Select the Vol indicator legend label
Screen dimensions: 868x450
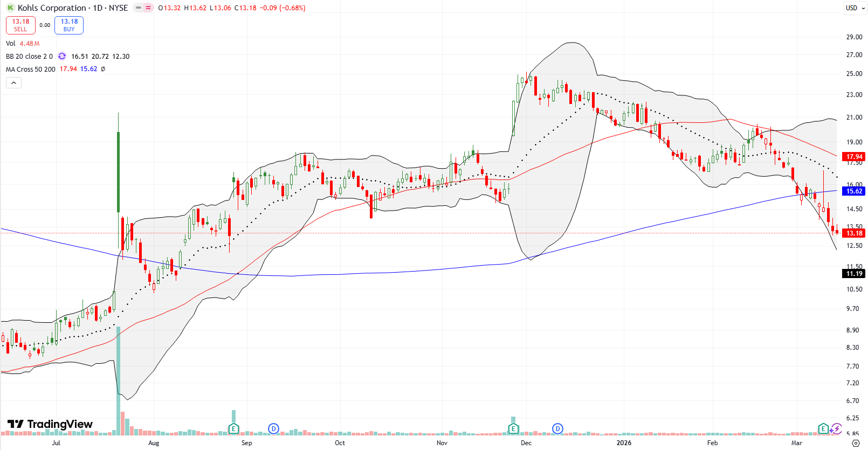(x=11, y=44)
